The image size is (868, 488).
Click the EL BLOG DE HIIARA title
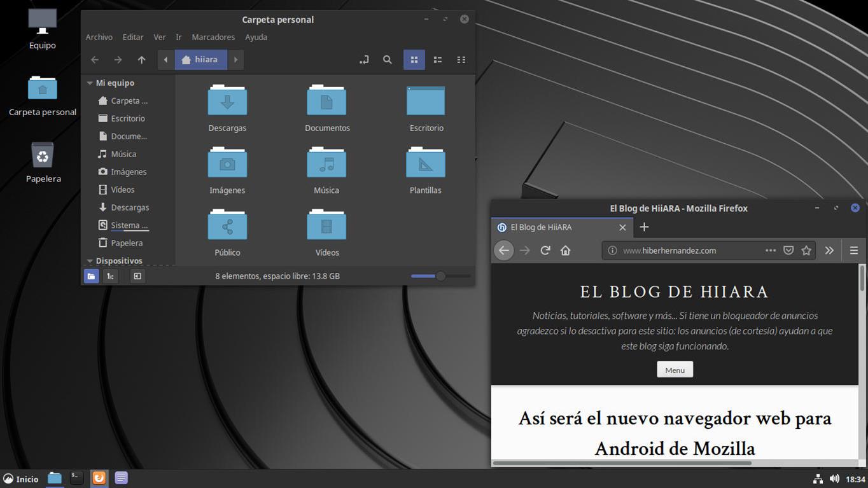point(675,292)
